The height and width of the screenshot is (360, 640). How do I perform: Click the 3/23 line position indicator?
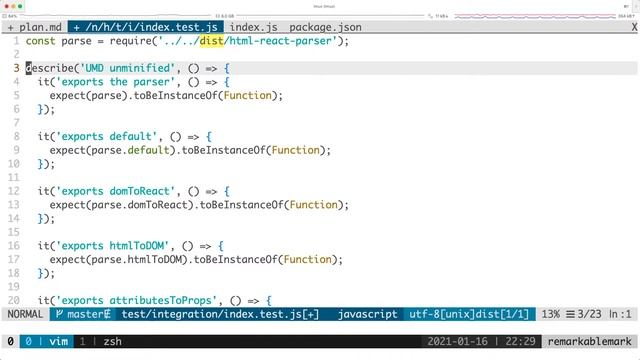pos(584,314)
